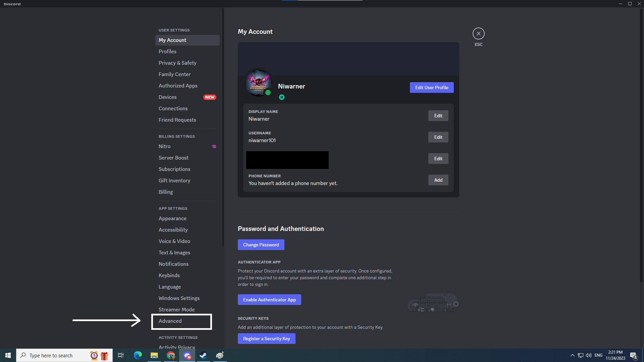Click Edit User Profile button
The width and height of the screenshot is (644, 362).
(x=431, y=87)
